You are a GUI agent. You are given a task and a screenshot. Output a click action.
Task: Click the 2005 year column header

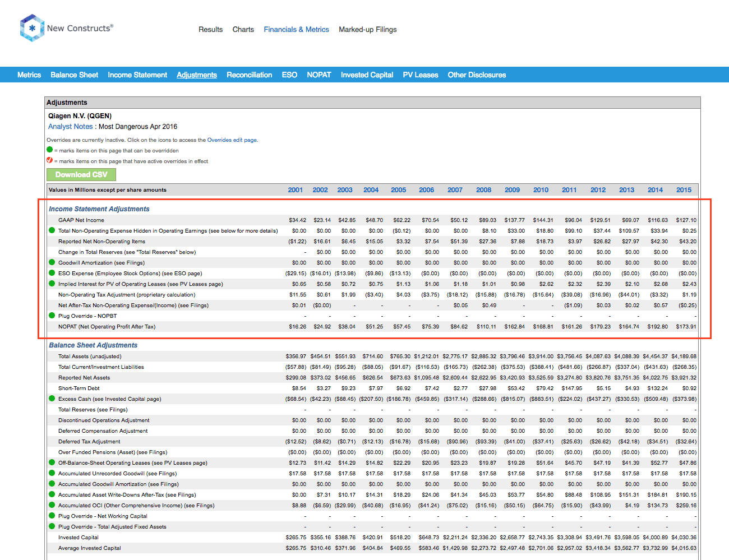click(x=399, y=190)
